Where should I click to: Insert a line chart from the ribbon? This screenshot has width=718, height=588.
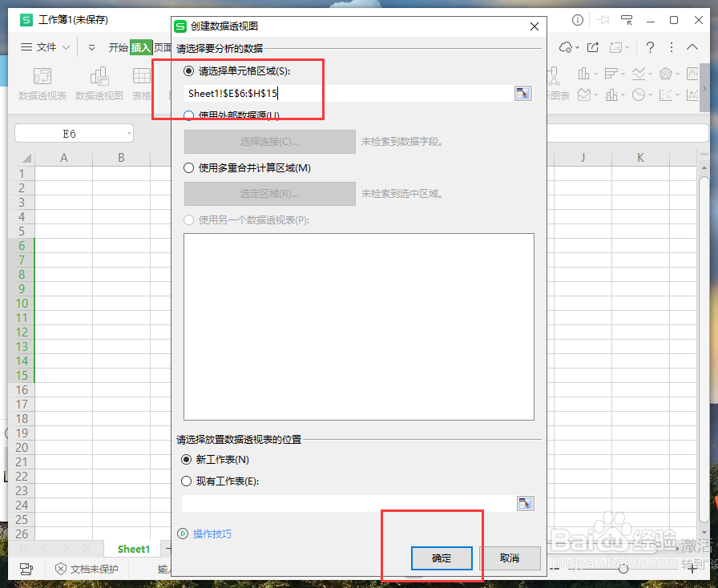pyautogui.click(x=639, y=73)
